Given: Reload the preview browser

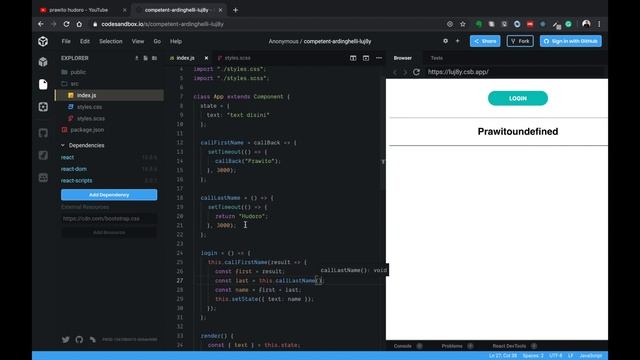Looking at the screenshot, I should (416, 72).
